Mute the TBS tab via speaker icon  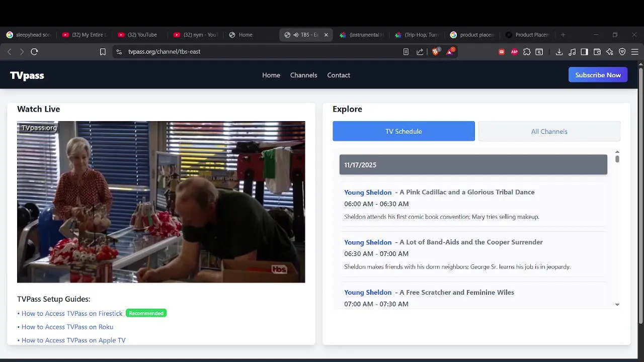[296, 35]
